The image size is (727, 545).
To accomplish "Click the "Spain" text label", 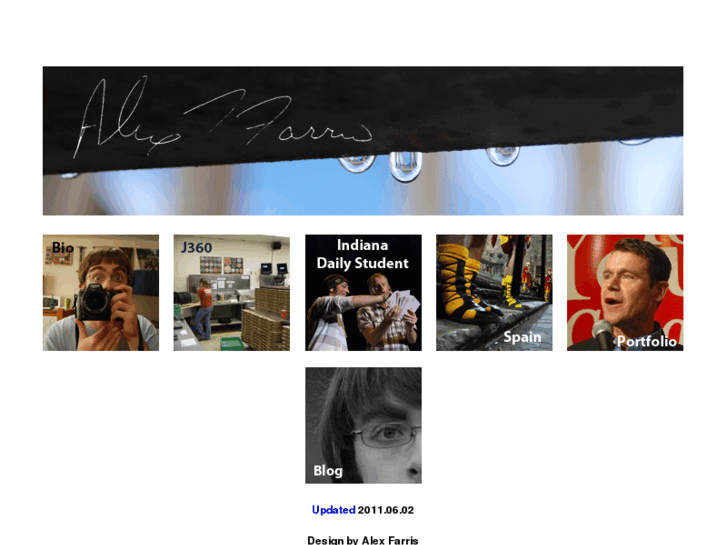I will [522, 337].
